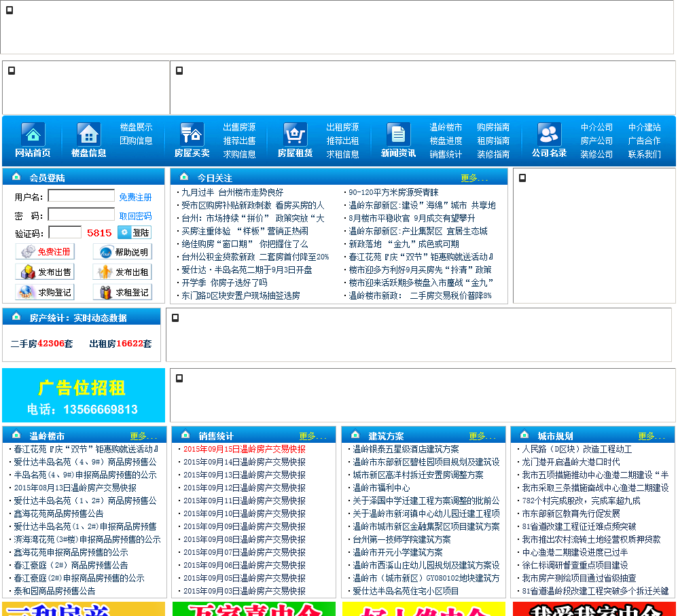
Task: Open 推荐出售 in navigation
Action: click(239, 141)
